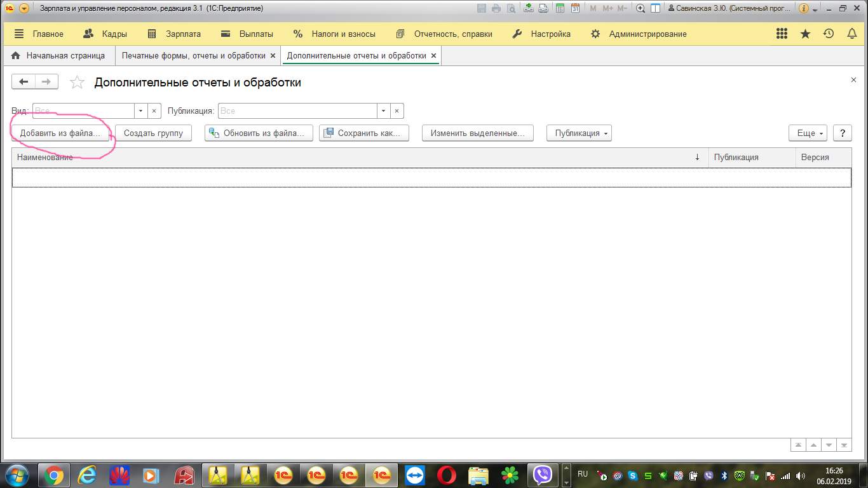Viewport: 868px width, 488px height.
Task: Open notifications bell icon
Action: pyautogui.click(x=852, y=34)
